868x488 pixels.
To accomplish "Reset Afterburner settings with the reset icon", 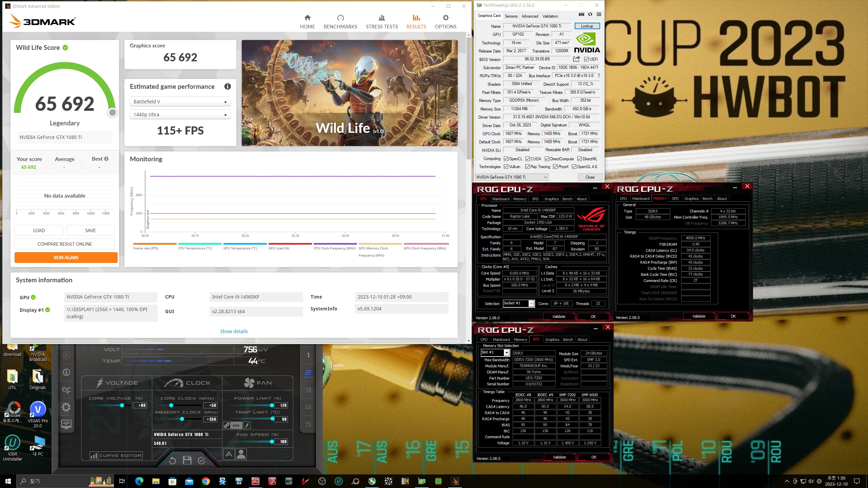I will [x=172, y=460].
